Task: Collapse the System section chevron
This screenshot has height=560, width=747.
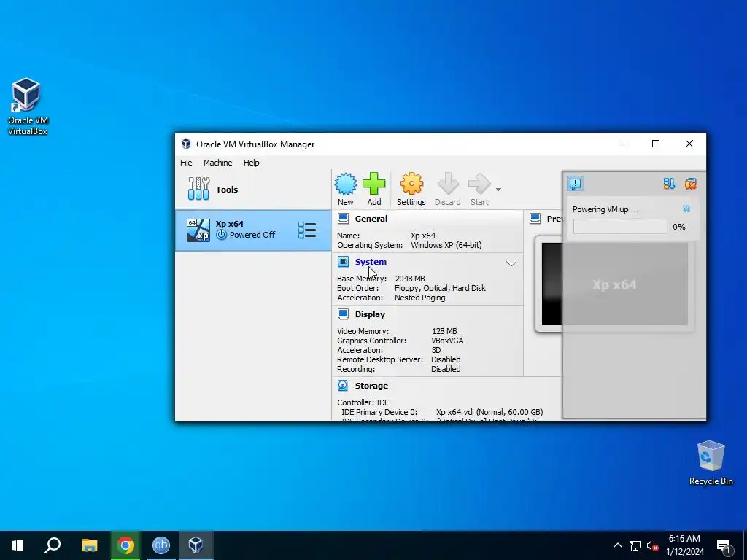Action: click(511, 262)
